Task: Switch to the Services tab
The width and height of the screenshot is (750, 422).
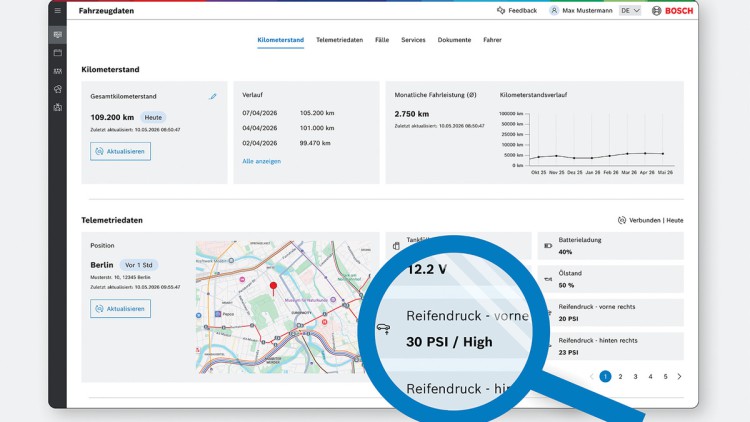Action: click(413, 40)
